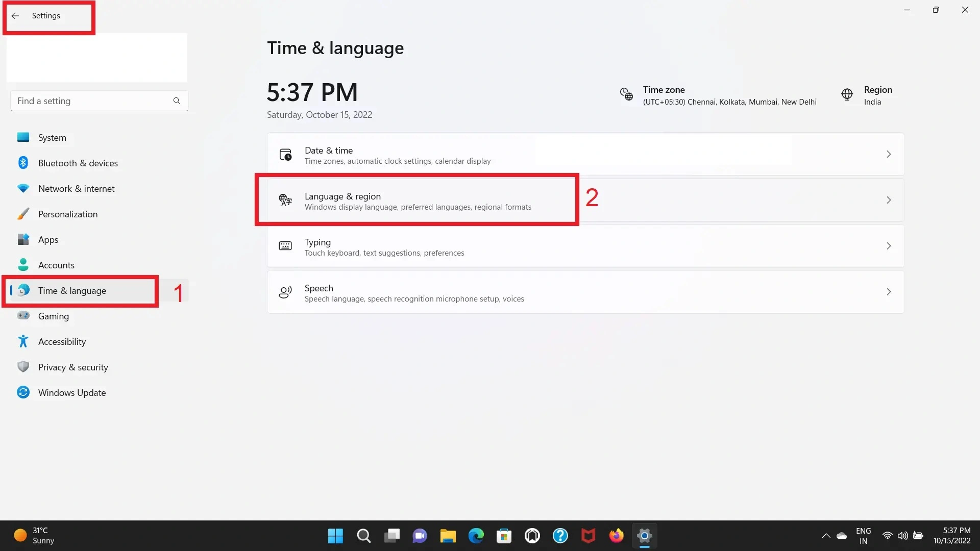The height and width of the screenshot is (551, 980).
Task: Open Accounts settings
Action: point(56,265)
